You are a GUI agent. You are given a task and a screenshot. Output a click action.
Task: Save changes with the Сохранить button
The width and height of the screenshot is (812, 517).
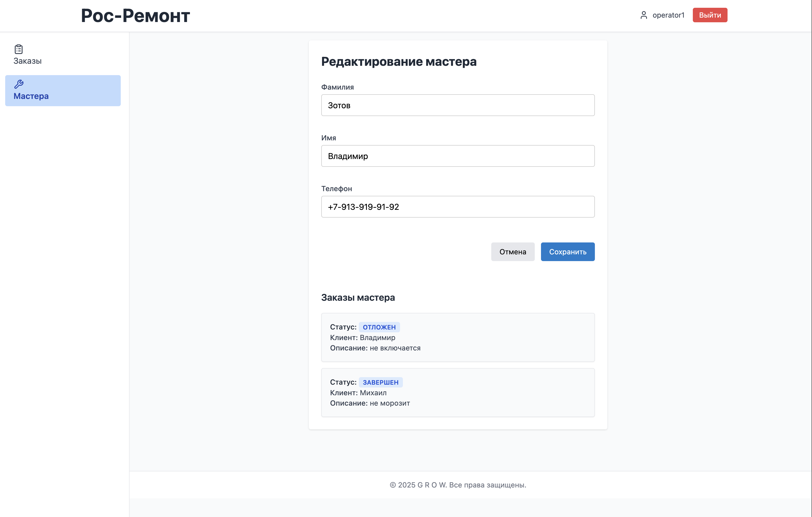tap(567, 252)
